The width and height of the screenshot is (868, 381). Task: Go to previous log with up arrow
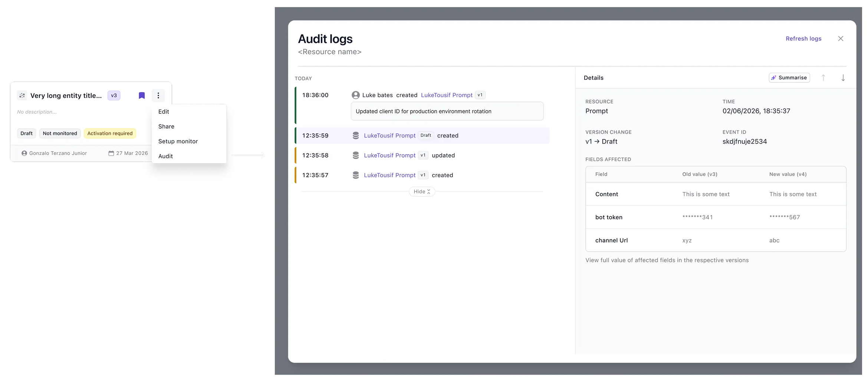click(x=823, y=78)
